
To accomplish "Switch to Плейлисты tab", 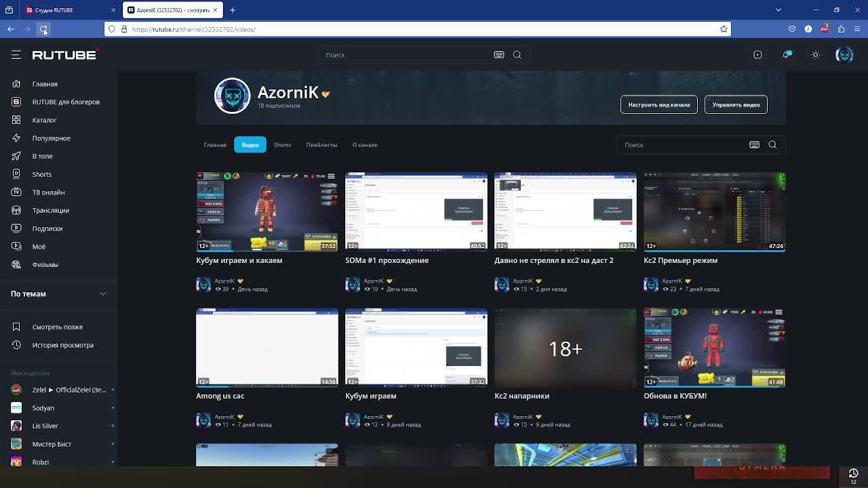I will [321, 145].
